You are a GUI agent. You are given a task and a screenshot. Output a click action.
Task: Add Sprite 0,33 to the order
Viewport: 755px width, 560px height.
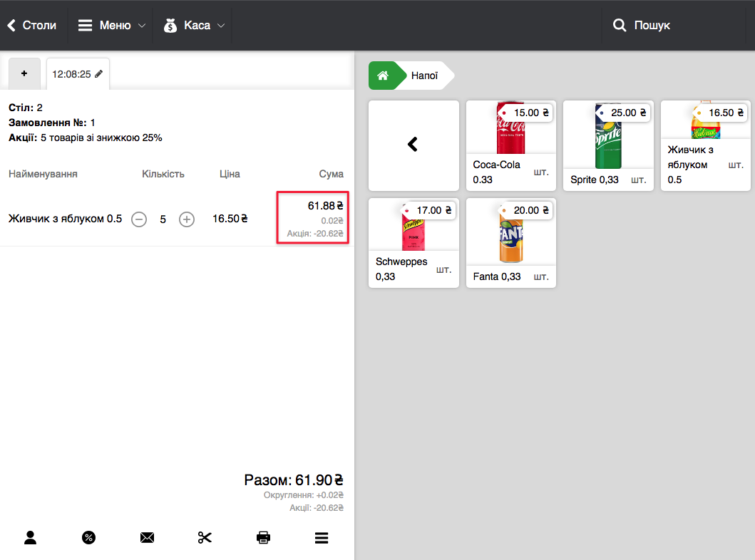point(607,145)
